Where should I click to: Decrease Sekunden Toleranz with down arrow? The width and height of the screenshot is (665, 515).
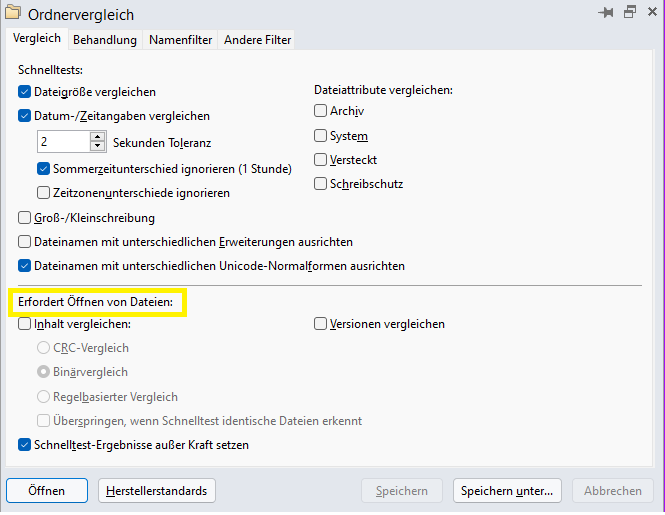(98, 146)
